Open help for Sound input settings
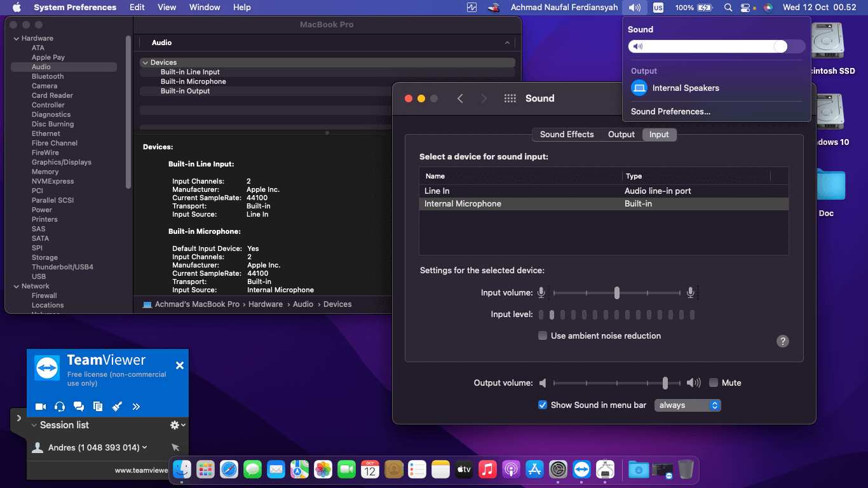868x488 pixels. (783, 341)
